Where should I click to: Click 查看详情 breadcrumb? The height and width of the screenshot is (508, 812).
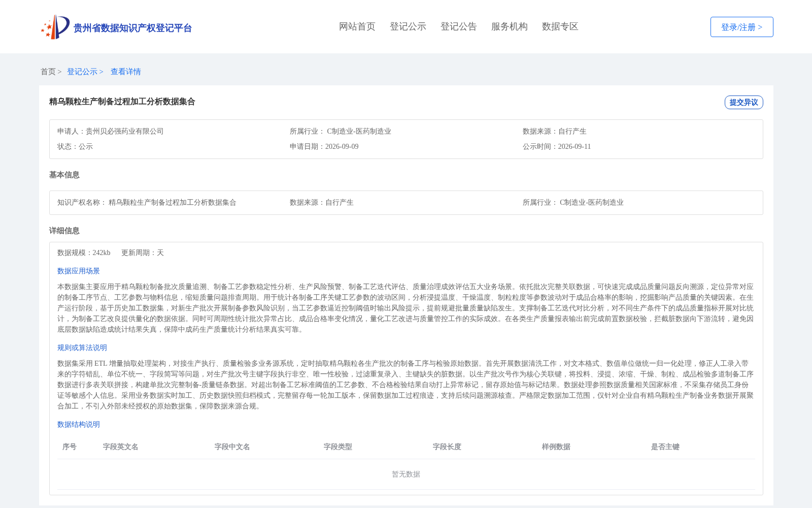126,72
